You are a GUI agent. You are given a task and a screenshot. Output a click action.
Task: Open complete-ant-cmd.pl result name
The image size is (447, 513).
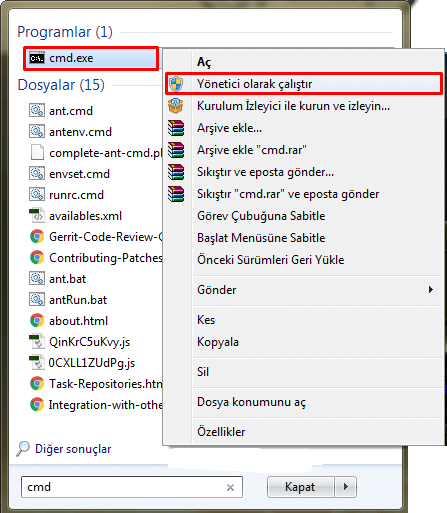(106, 153)
